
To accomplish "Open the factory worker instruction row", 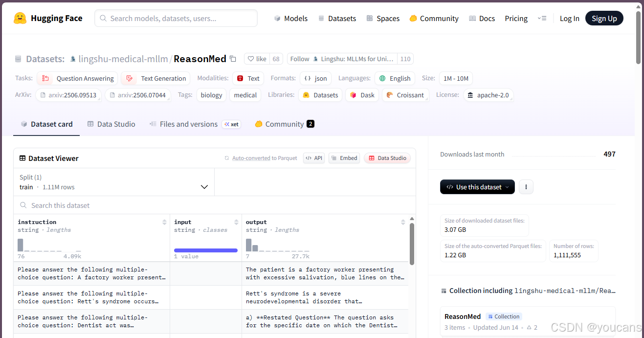I will pyautogui.click(x=91, y=273).
